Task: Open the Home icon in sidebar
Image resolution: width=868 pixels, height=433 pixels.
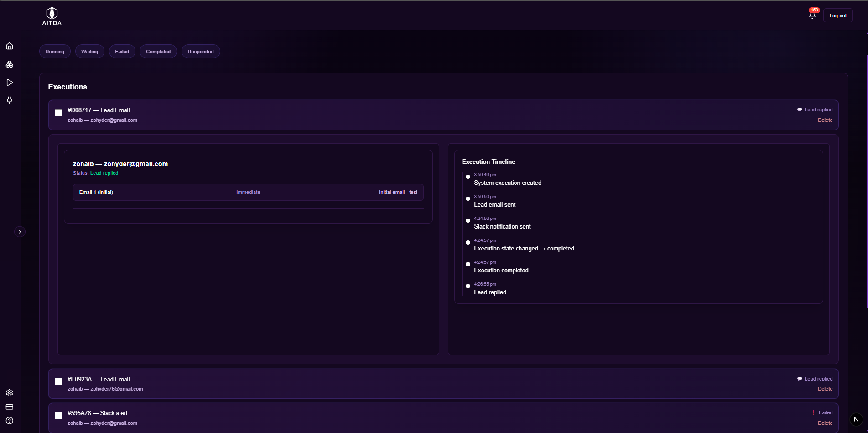Action: click(10, 46)
